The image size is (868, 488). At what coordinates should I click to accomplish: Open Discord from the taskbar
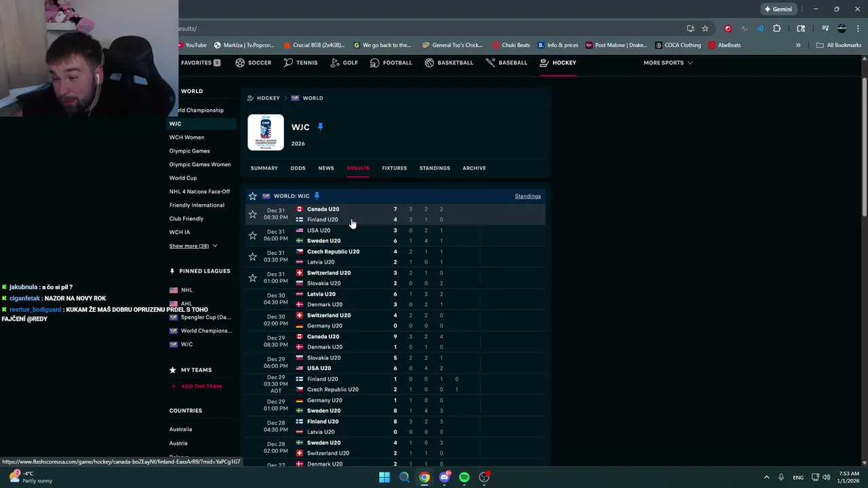(x=444, y=477)
